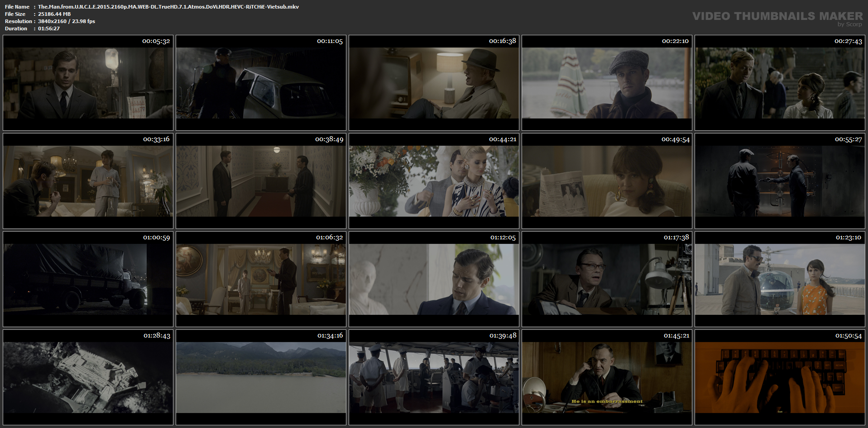
Task: Click the 'Duration' label
Action: (x=16, y=29)
